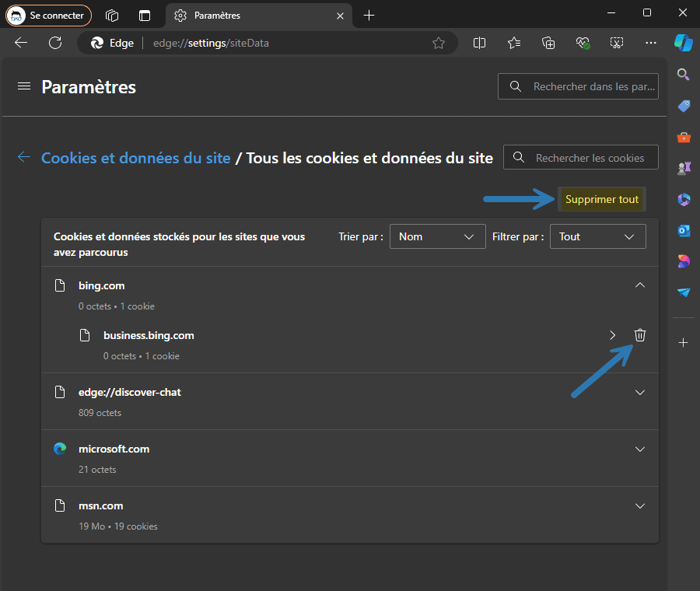Screen dimensions: 700x591
Task: Open sidebar Tools briefcase icon
Action: (x=684, y=137)
